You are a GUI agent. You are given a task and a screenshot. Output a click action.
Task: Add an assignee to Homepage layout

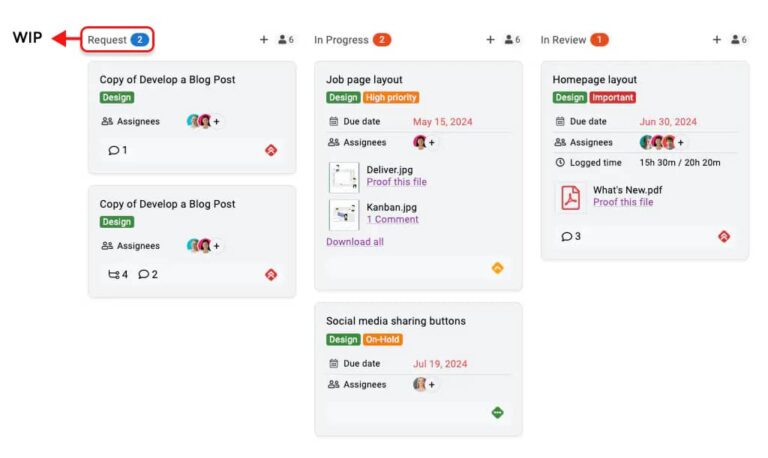[680, 143]
